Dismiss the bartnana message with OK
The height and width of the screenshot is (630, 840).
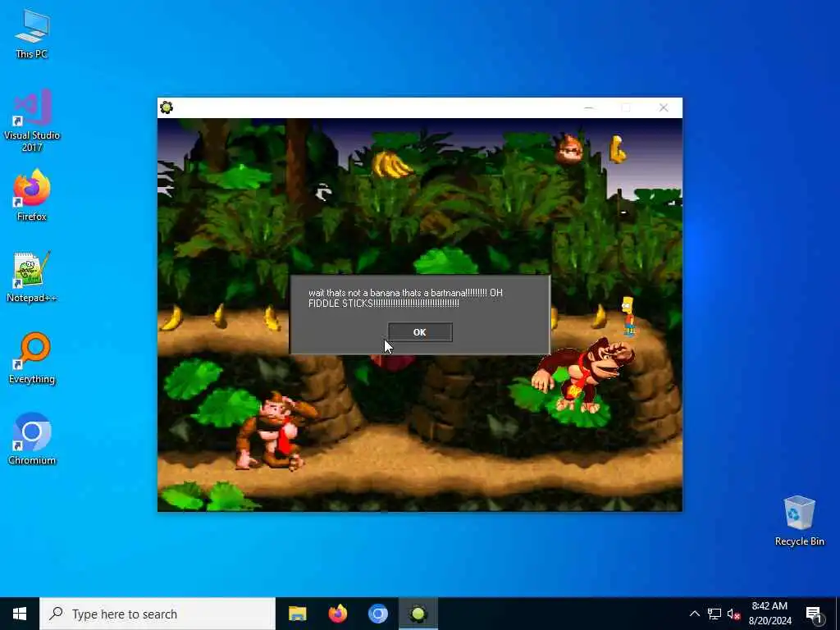click(420, 332)
